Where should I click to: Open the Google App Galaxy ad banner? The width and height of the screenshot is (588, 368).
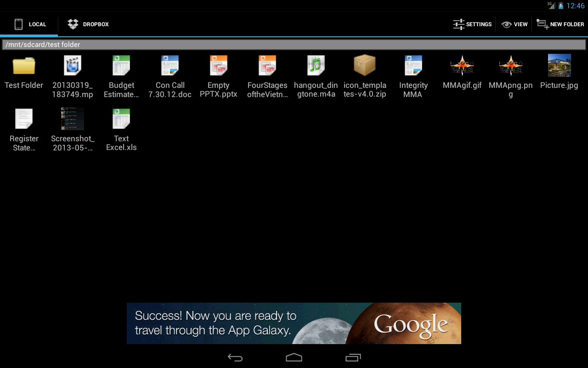click(294, 323)
